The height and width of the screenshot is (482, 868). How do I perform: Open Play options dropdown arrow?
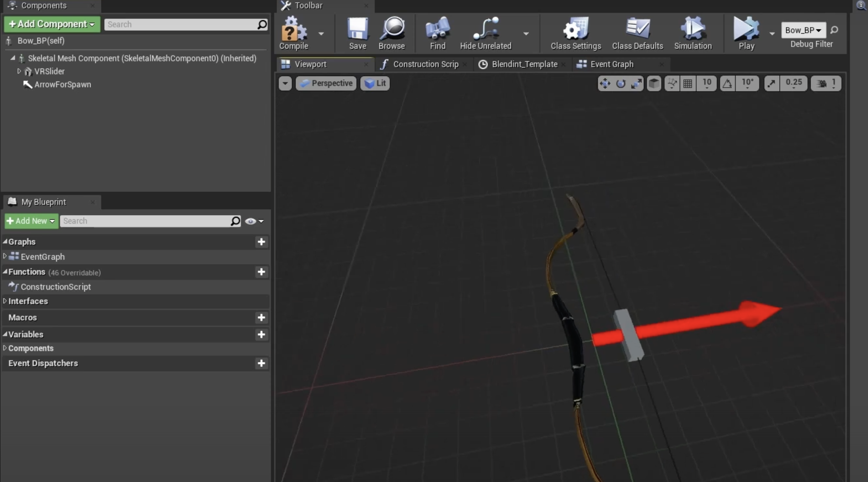772,34
